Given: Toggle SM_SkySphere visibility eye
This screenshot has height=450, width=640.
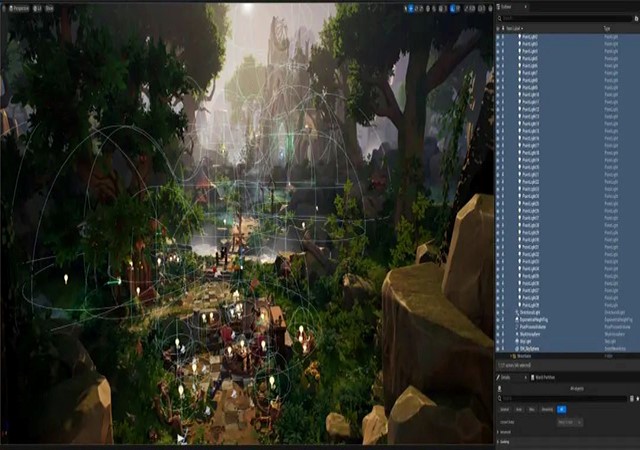Looking at the screenshot, I should (498, 349).
